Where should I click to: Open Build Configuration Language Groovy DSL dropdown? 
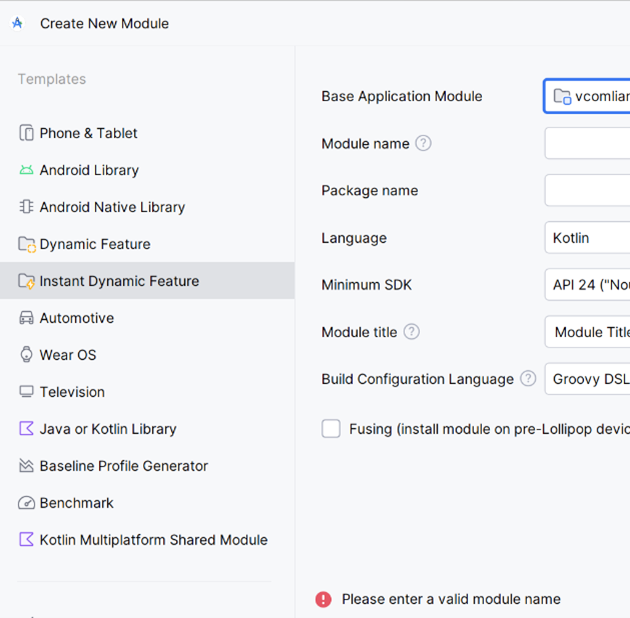coord(587,379)
